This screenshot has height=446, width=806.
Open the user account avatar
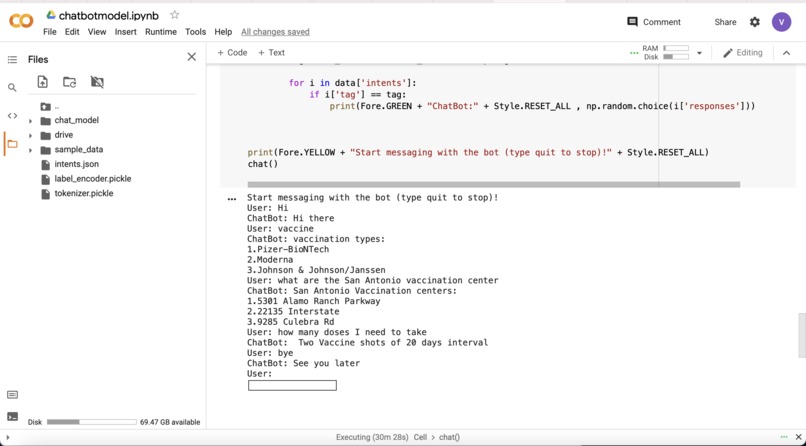[781, 22]
